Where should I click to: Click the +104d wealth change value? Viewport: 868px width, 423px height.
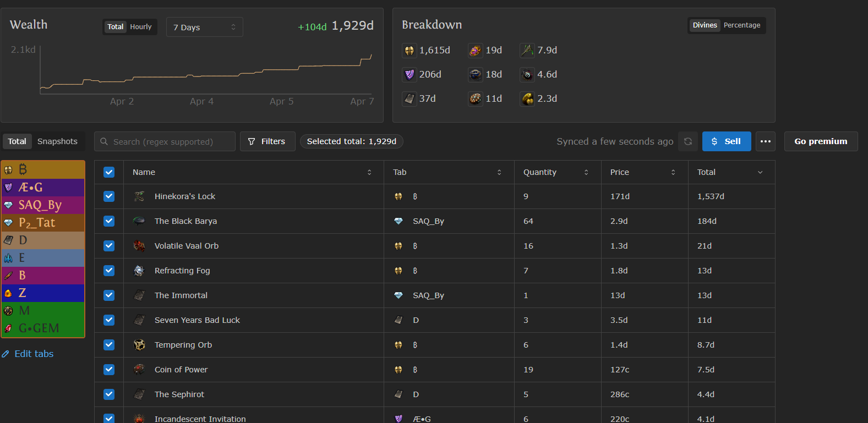point(312,27)
